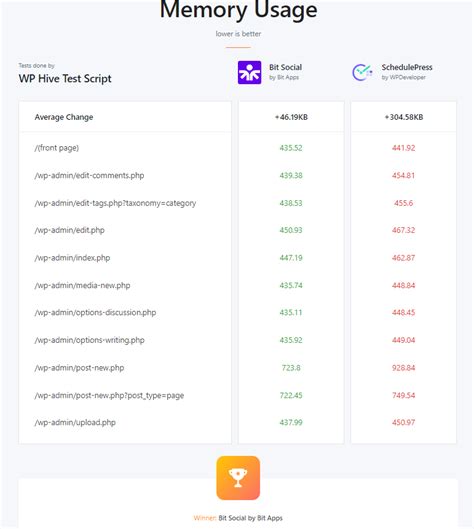Click the +304.58KB average value
This screenshot has height=529, width=474.
(403, 117)
